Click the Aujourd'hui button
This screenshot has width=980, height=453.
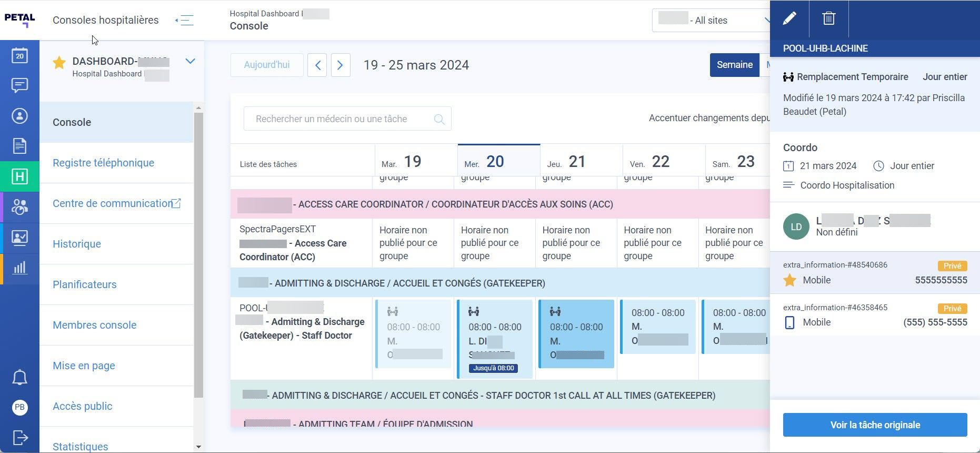point(267,65)
